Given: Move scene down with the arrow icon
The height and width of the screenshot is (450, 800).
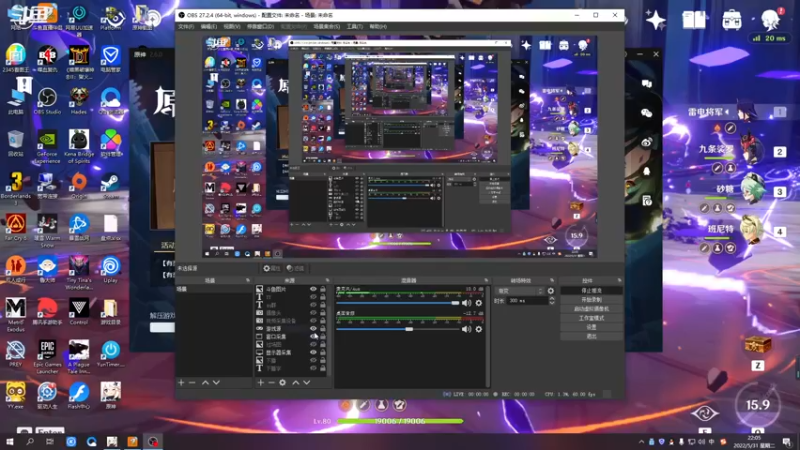Looking at the screenshot, I should 216,382.
